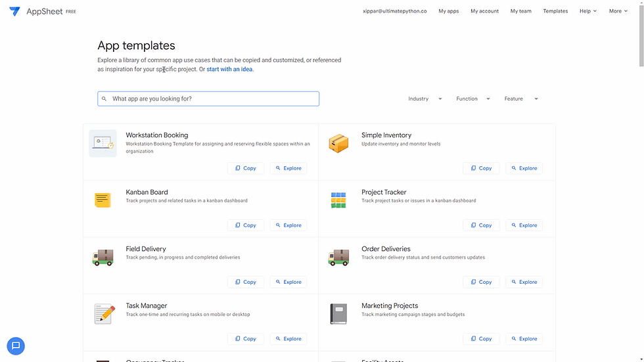Follow the 'start with an idea' link

pyautogui.click(x=229, y=69)
